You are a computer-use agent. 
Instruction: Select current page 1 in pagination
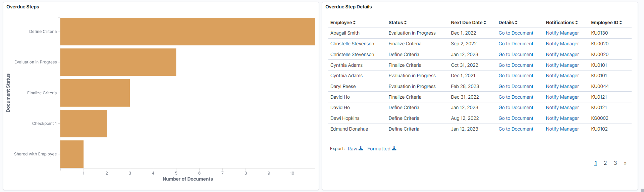pos(596,163)
